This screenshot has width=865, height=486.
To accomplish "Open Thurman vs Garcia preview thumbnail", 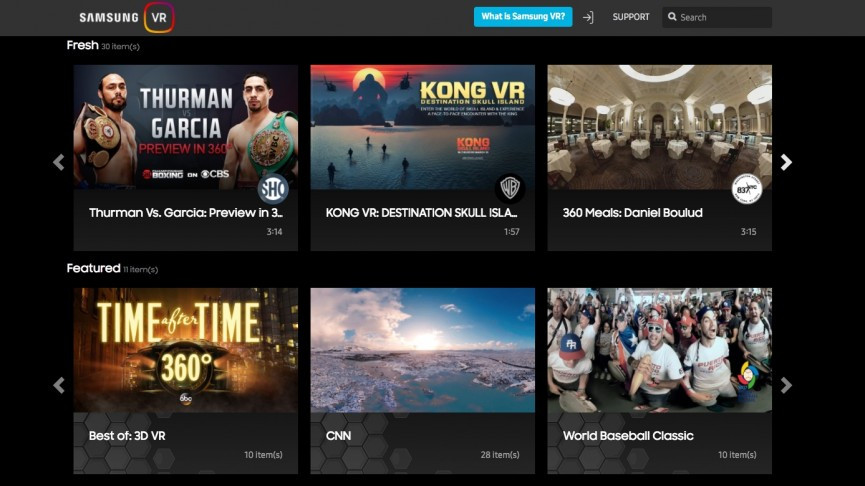I will 185,127.
